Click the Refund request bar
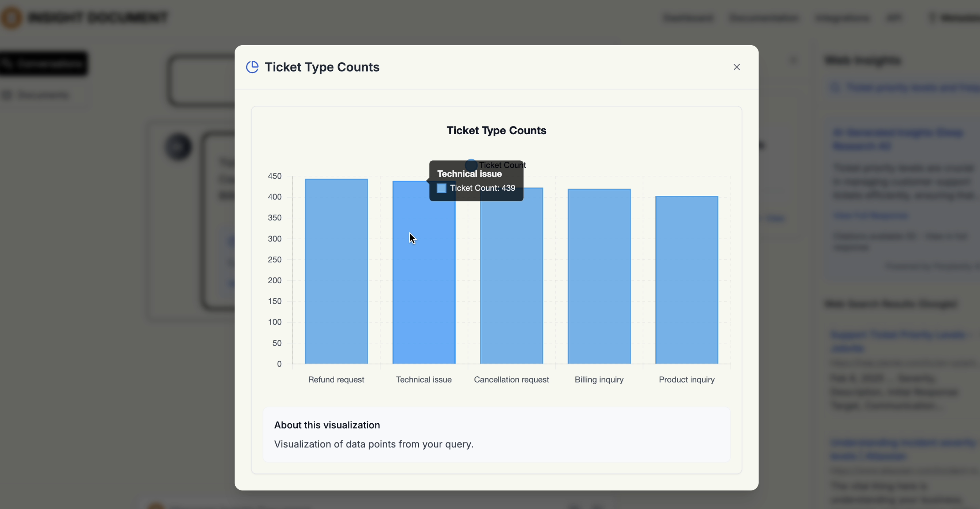980x509 pixels. point(336,271)
